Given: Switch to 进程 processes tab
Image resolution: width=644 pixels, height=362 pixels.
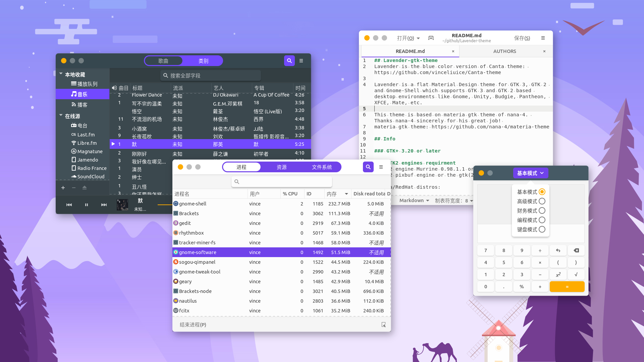Looking at the screenshot, I should click(x=241, y=167).
